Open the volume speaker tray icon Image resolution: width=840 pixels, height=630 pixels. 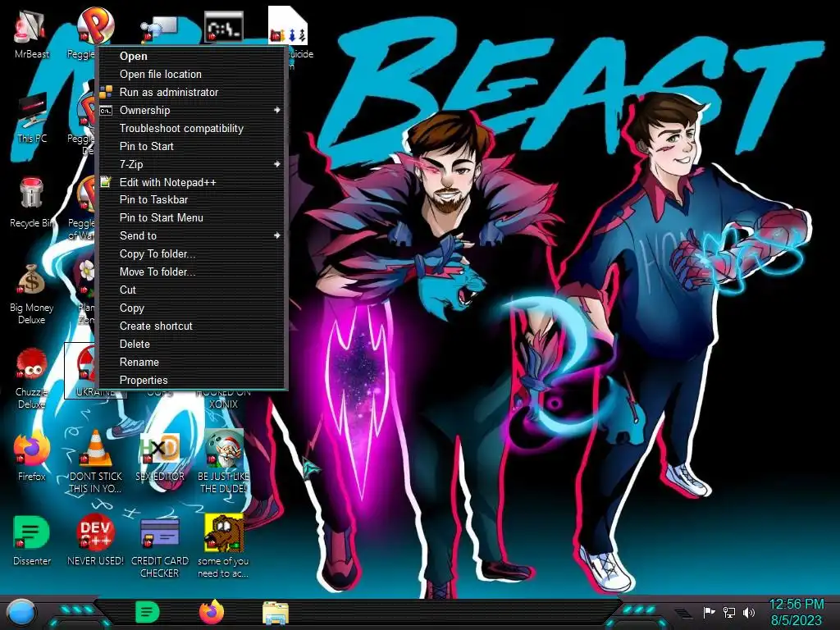tap(749, 612)
